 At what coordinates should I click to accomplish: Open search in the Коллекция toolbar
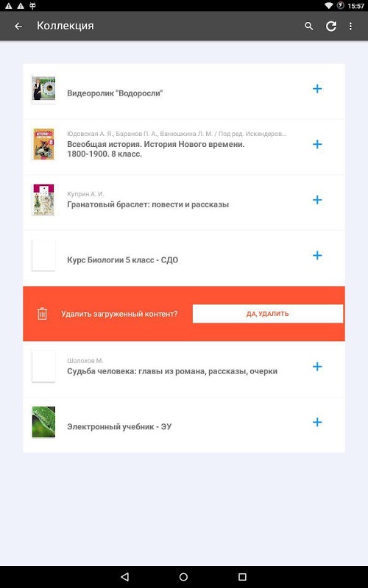click(x=308, y=26)
